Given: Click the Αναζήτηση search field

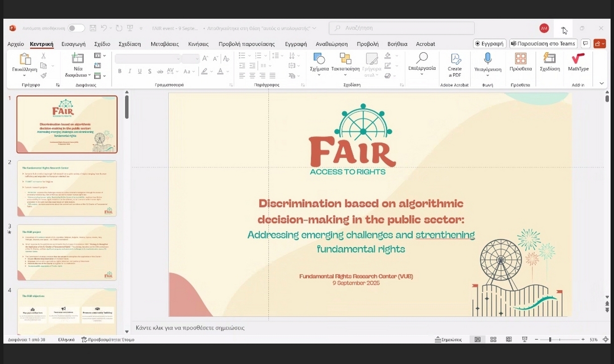Looking at the screenshot, I should tap(401, 28).
